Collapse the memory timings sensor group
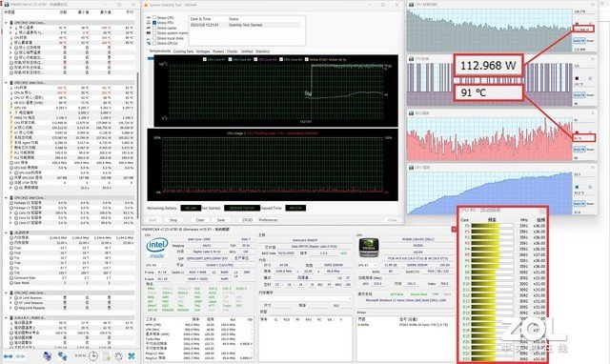Viewport: 610px width, 364px height. pos(6,233)
